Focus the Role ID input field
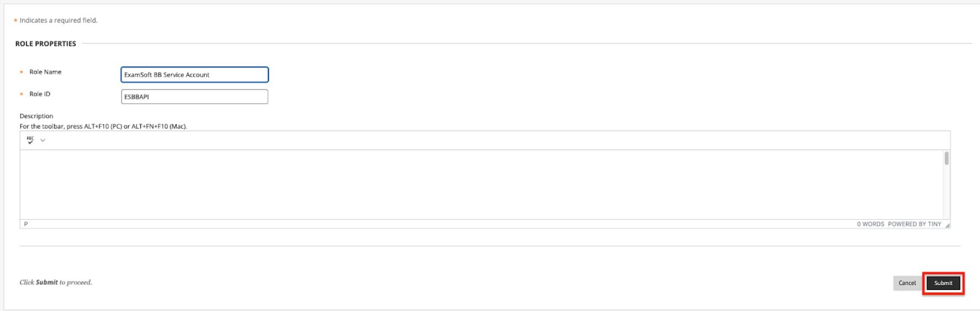The height and width of the screenshot is (311, 980). click(194, 97)
